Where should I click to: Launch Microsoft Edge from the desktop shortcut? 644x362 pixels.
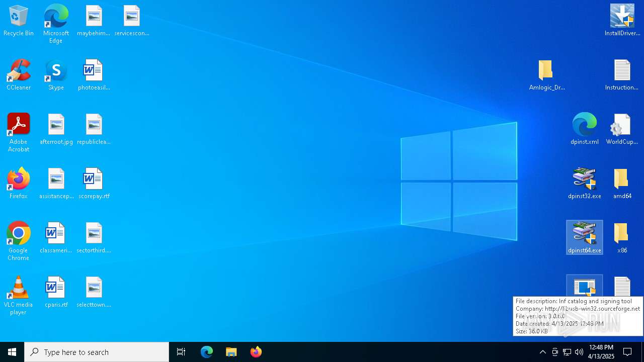[x=56, y=24]
